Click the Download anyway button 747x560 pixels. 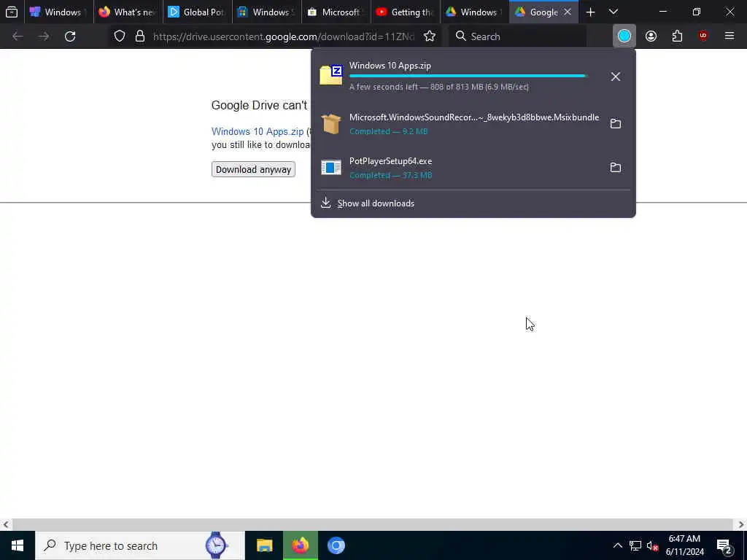pyautogui.click(x=253, y=169)
